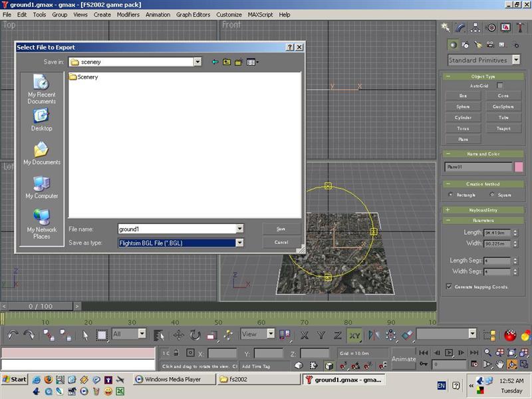Click the pink object color swatch
Viewport: 532px width, 399px height.
tap(519, 167)
